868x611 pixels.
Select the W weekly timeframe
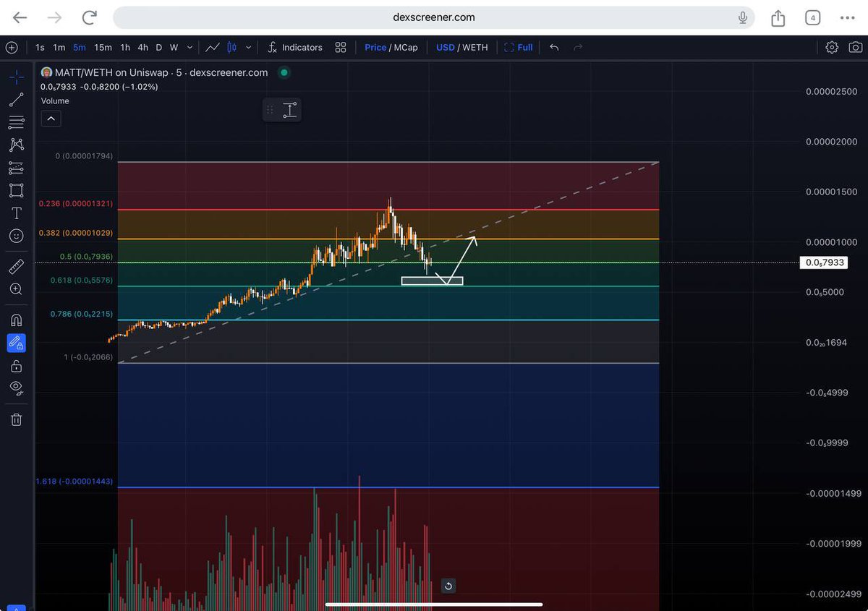[174, 48]
